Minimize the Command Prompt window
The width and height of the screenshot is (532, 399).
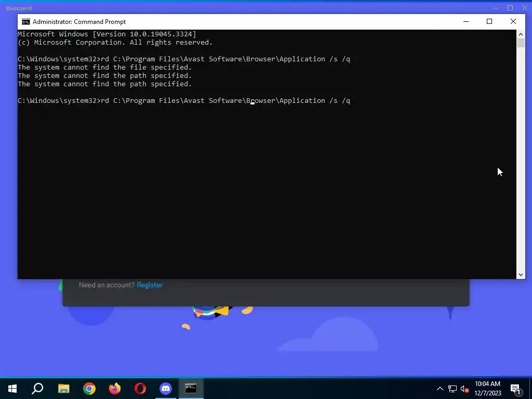(x=466, y=21)
